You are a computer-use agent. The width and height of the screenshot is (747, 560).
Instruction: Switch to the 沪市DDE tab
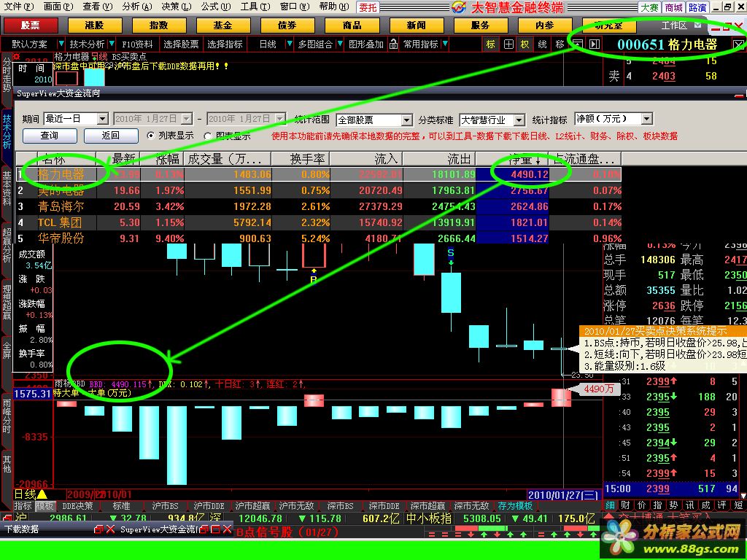(209, 506)
